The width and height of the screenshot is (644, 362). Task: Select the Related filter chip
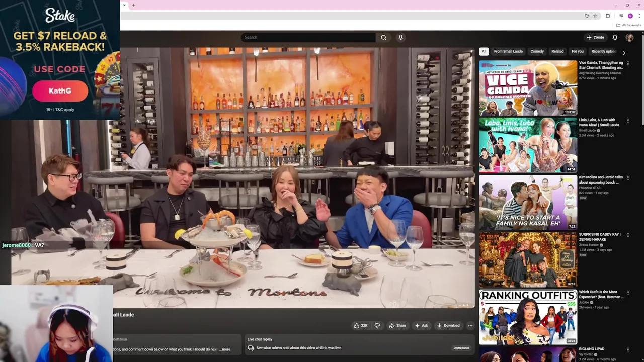coord(557,51)
